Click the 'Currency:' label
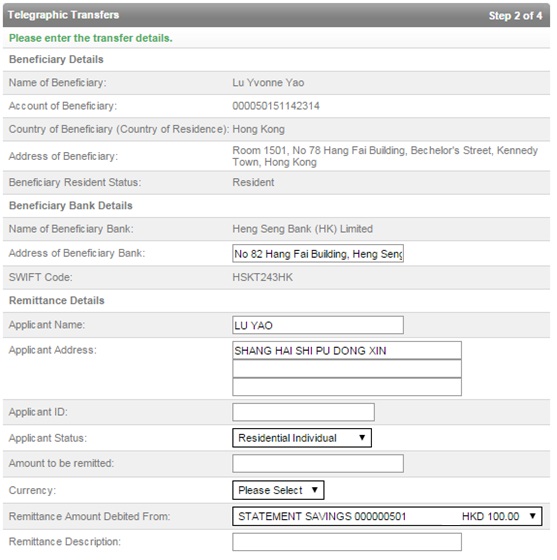Image resolution: width=557 pixels, height=560 pixels. coord(32,490)
